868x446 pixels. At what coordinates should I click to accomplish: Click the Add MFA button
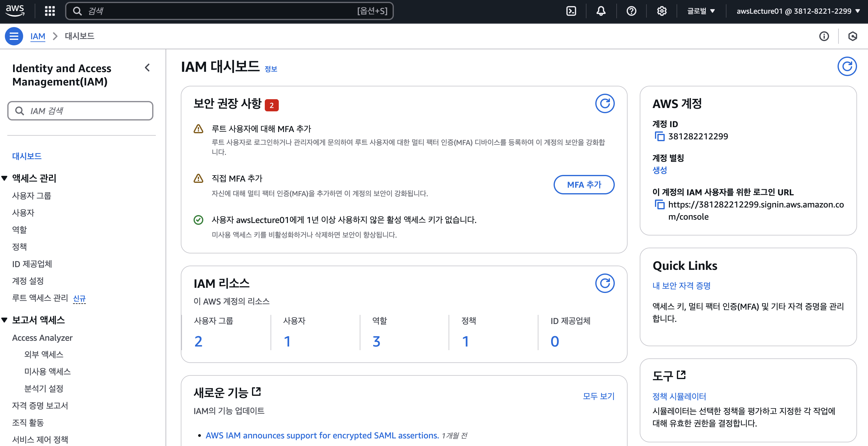[x=584, y=185]
